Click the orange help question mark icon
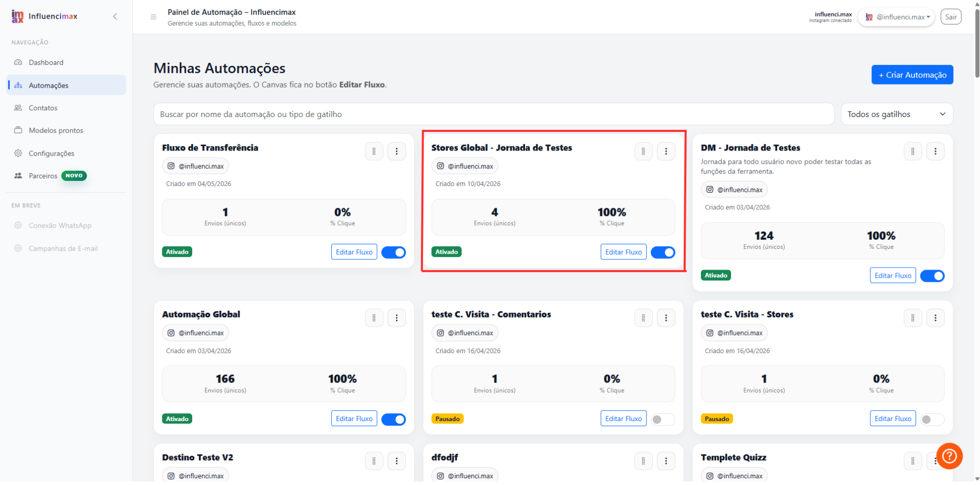Image resolution: width=980 pixels, height=485 pixels. click(x=950, y=456)
